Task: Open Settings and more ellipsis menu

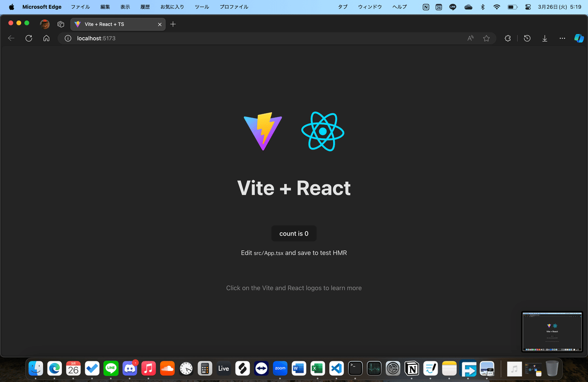Action: pos(562,38)
